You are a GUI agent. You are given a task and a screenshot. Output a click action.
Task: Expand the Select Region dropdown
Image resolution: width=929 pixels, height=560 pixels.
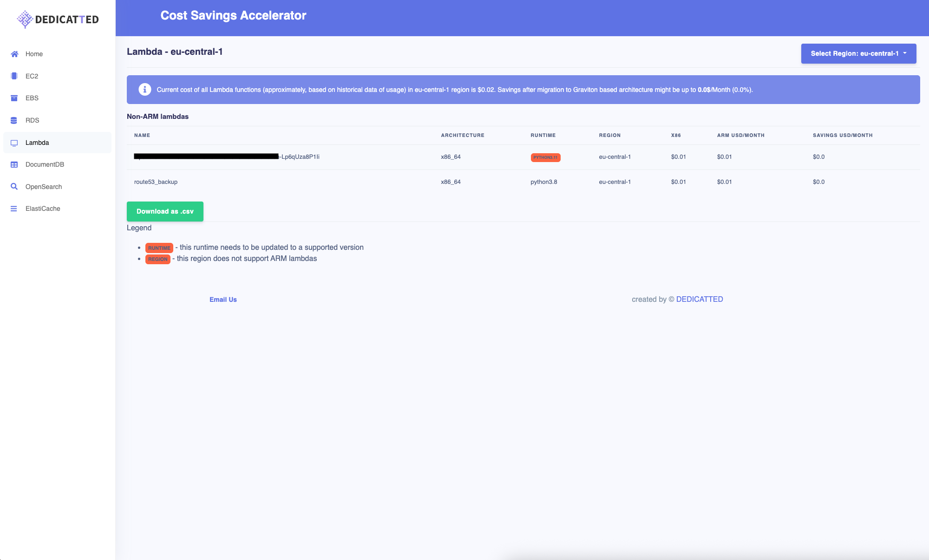[x=858, y=53]
